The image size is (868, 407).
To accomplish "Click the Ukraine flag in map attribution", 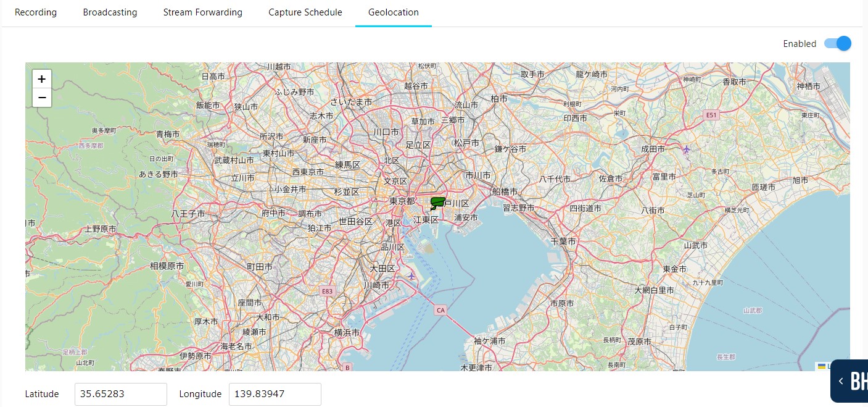I will 822,366.
